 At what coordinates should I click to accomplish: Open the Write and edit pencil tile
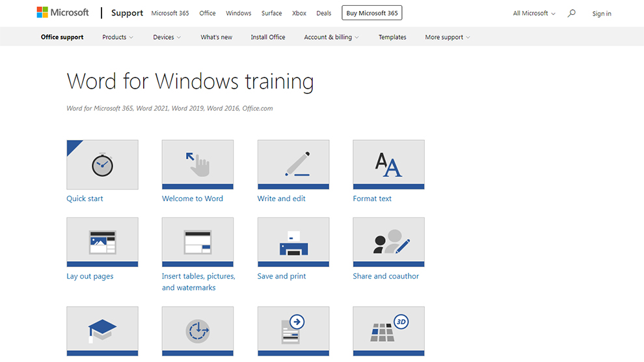(x=293, y=164)
